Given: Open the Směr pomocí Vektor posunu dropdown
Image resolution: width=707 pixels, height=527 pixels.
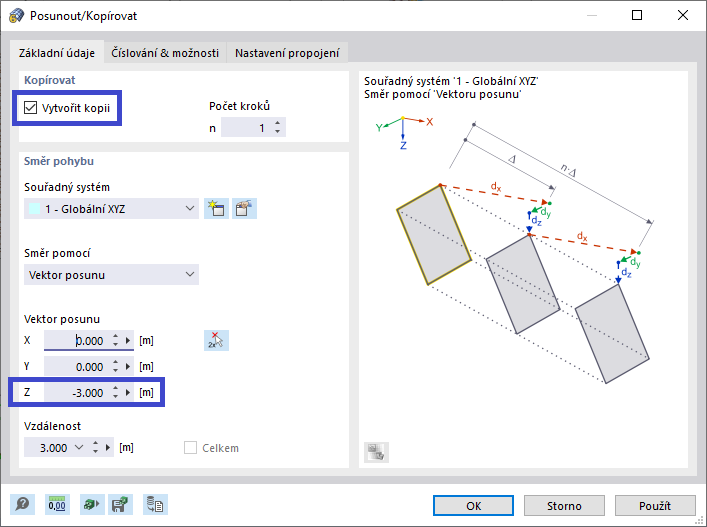Looking at the screenshot, I should [x=111, y=275].
